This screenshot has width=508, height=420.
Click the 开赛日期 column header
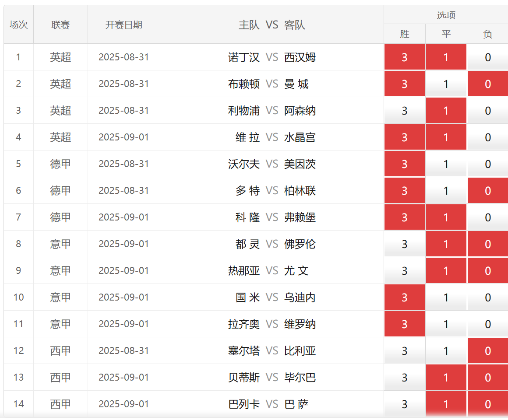tap(124, 24)
